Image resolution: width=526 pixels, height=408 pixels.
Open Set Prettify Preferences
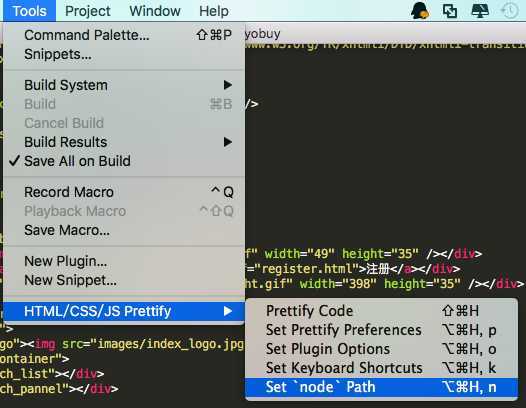381,330
